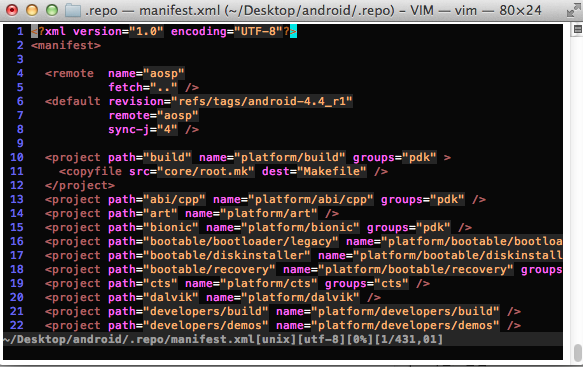Click 'path="developers/demos"' on line 22
583x367 pixels.
pos(188,325)
